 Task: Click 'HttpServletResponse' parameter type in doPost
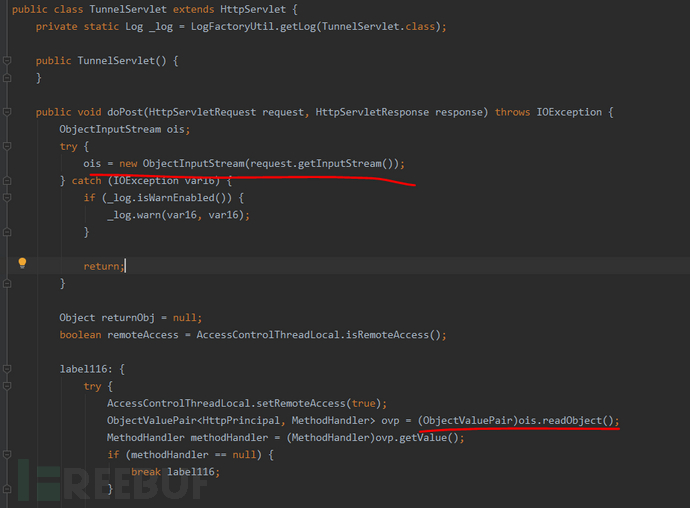point(372,112)
